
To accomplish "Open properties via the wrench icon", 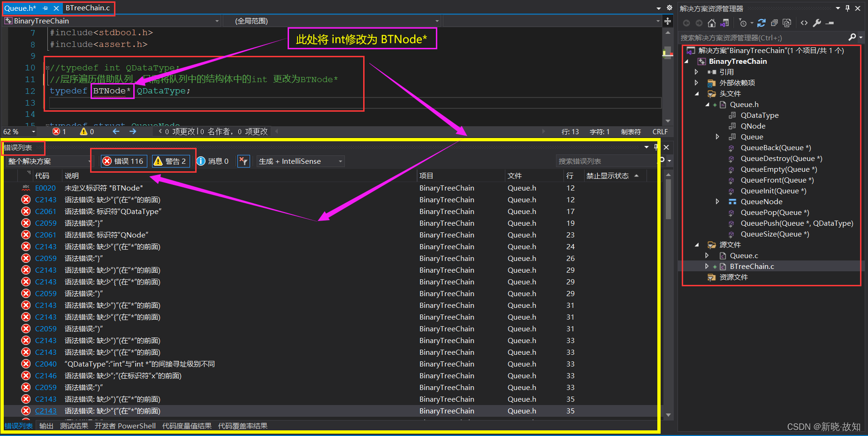I will coord(817,23).
